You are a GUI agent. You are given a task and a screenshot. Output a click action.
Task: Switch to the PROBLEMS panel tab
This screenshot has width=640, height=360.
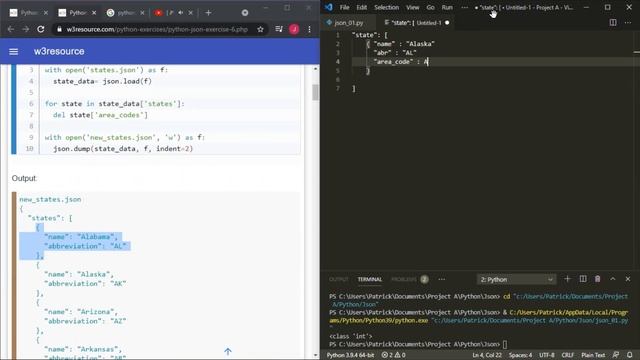click(404, 280)
